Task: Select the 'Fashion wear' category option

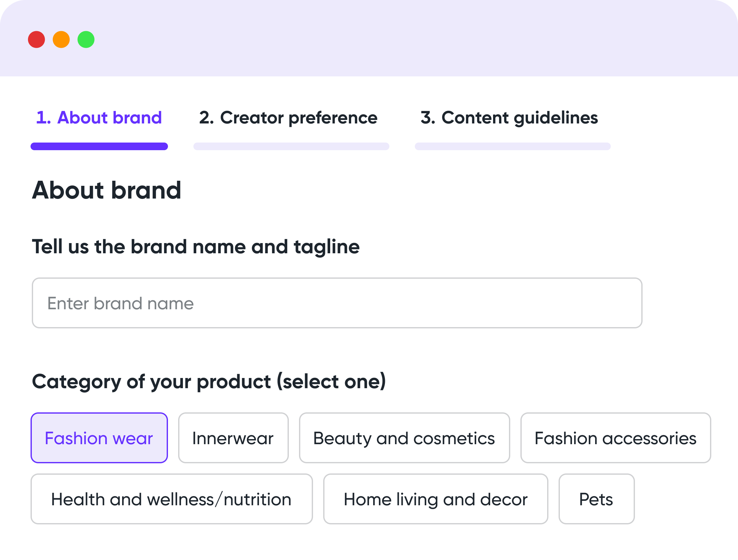Action: [99, 438]
